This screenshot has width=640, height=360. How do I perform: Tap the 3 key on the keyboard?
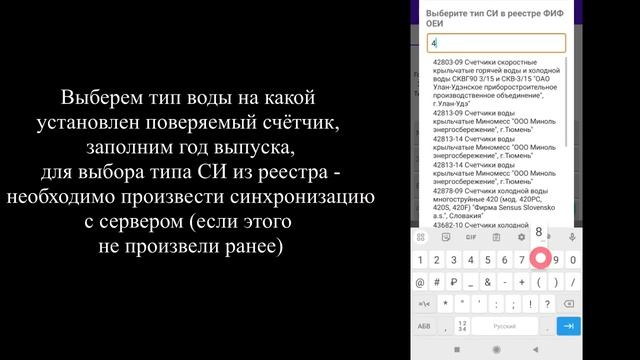point(454,260)
